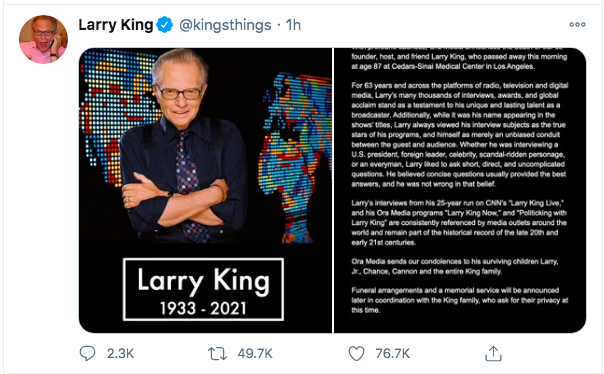Click the 2.3K replies count

click(120, 354)
